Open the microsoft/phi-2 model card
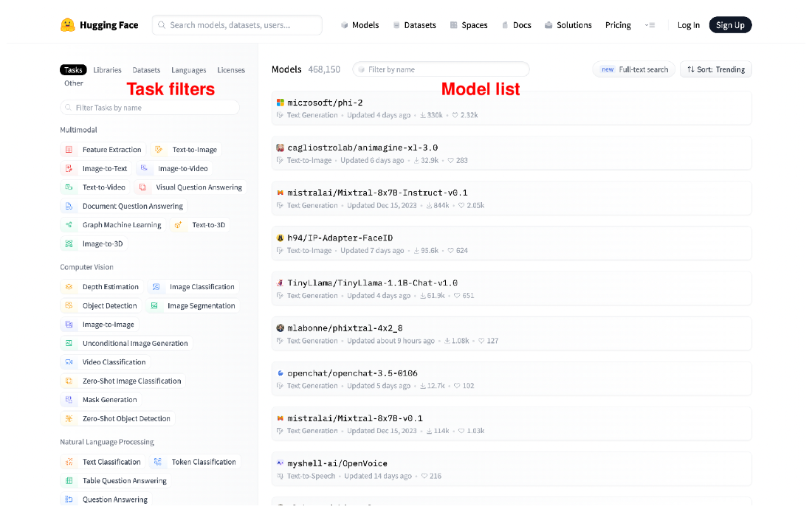The image size is (812, 512). (511, 108)
